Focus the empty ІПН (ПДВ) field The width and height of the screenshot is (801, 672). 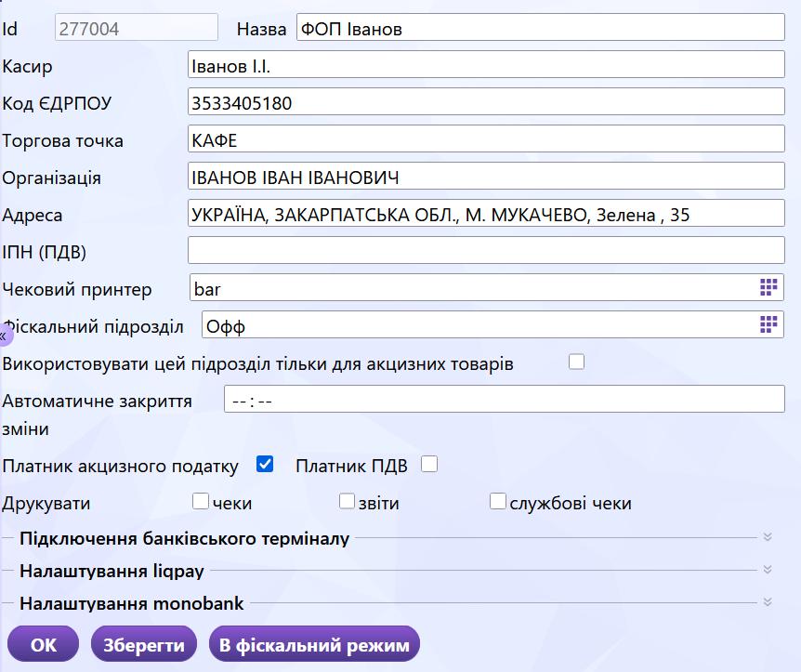tap(486, 250)
